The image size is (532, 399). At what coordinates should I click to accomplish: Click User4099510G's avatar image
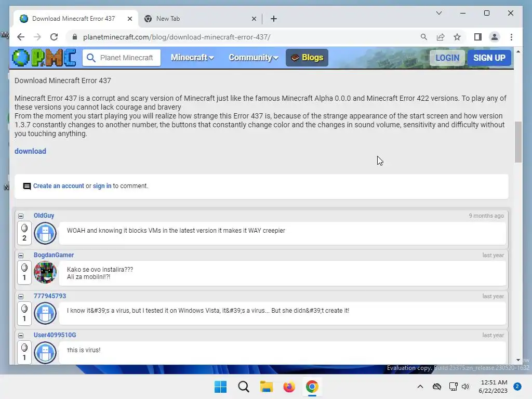[45, 353]
